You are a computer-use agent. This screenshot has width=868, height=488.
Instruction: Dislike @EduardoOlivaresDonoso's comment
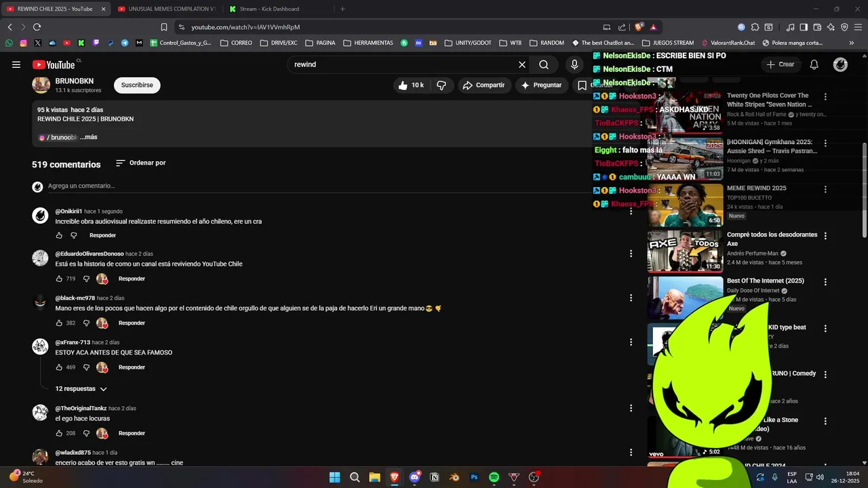click(x=86, y=279)
